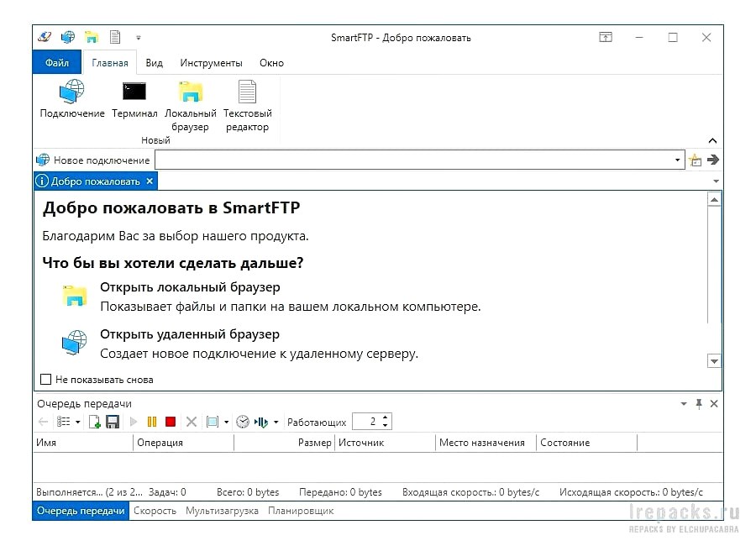Click the quick access local browser folder icon
This screenshot has height=546, width=756.
pos(91,37)
